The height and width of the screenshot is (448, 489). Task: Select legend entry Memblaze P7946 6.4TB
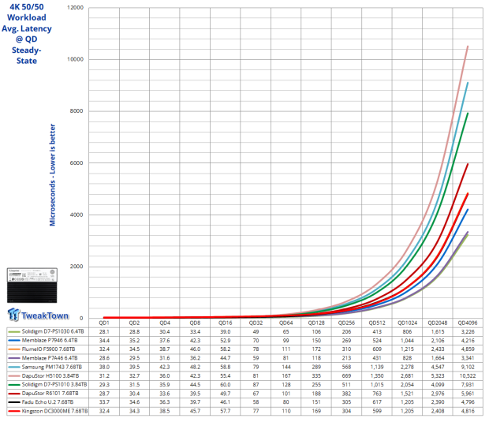(50, 341)
